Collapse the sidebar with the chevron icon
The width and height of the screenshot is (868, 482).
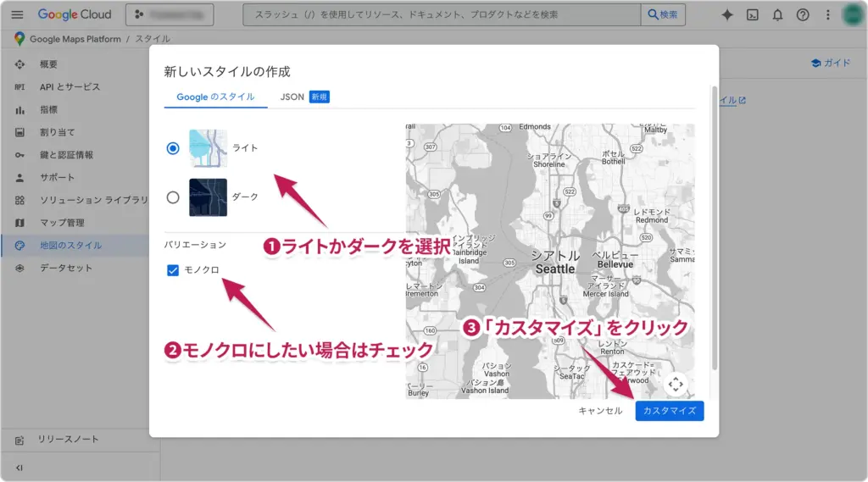19,468
